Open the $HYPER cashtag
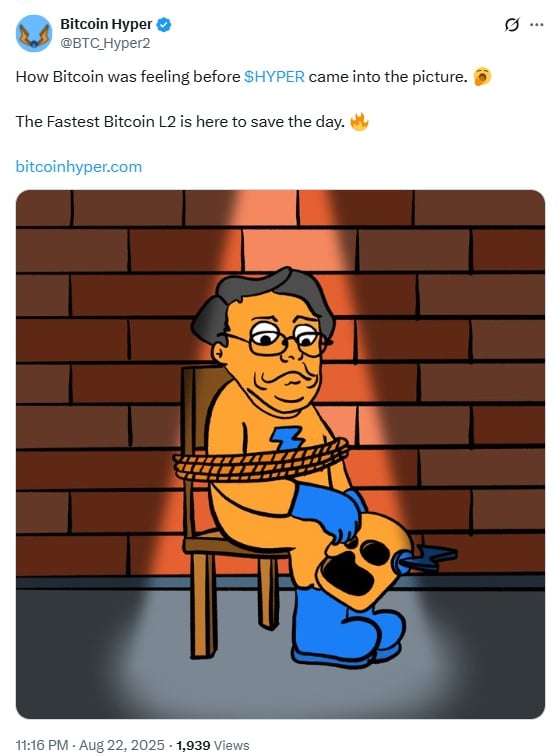Screen dimensions: 558x756 [274, 77]
